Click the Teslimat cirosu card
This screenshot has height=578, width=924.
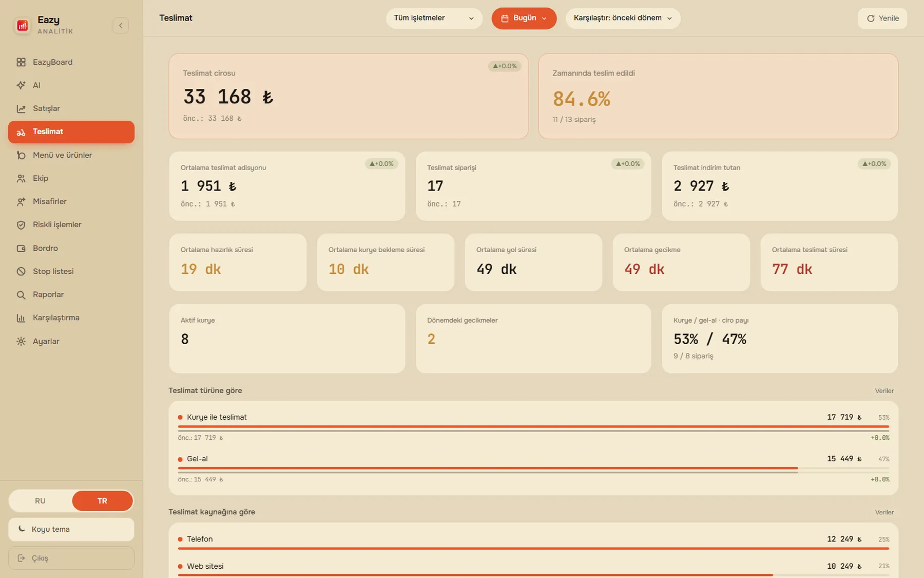(349, 96)
